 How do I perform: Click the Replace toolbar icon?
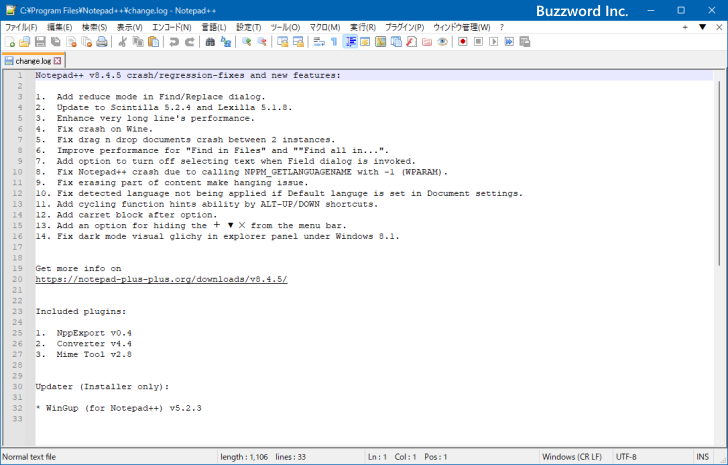(x=226, y=42)
